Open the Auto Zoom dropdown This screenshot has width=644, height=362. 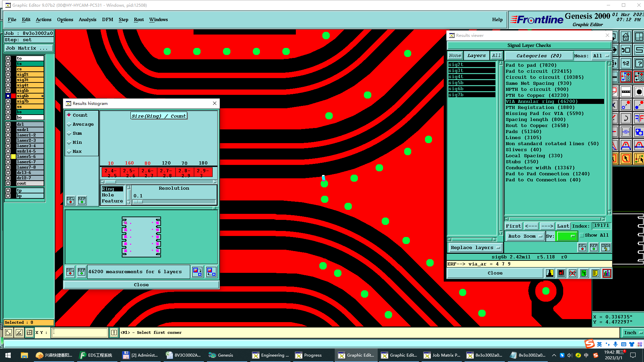tap(525, 236)
